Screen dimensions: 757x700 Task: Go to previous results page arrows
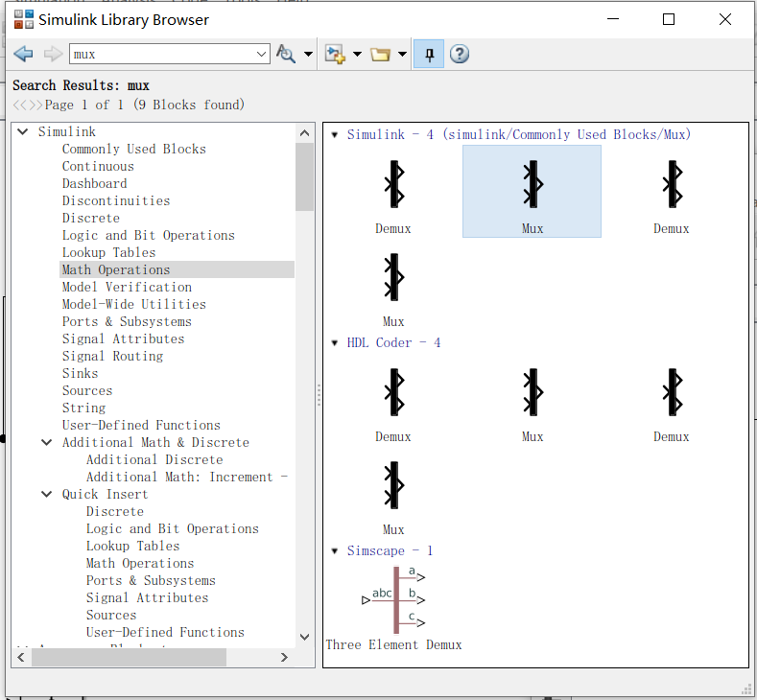click(x=20, y=105)
